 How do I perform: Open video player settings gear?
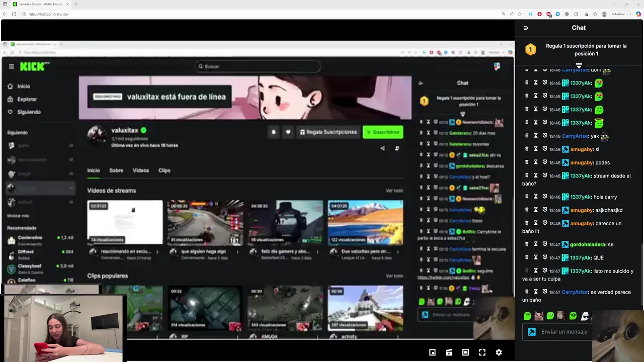(x=499, y=352)
